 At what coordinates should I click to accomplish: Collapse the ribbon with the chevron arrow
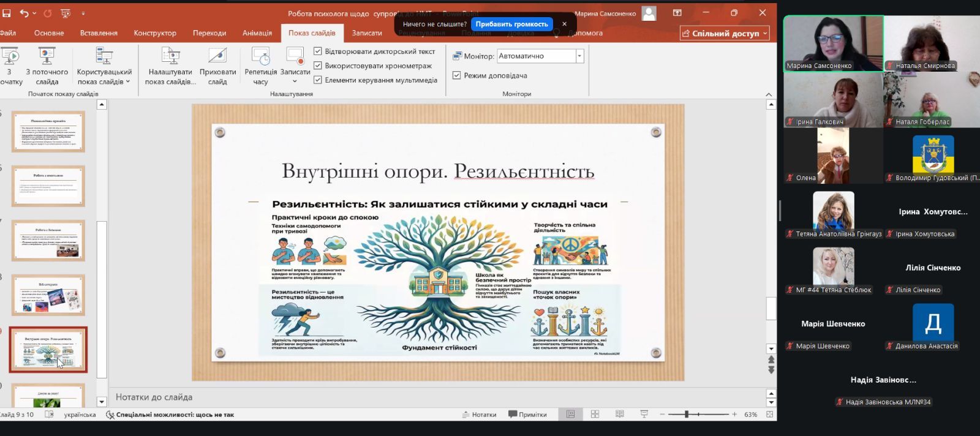(x=769, y=94)
